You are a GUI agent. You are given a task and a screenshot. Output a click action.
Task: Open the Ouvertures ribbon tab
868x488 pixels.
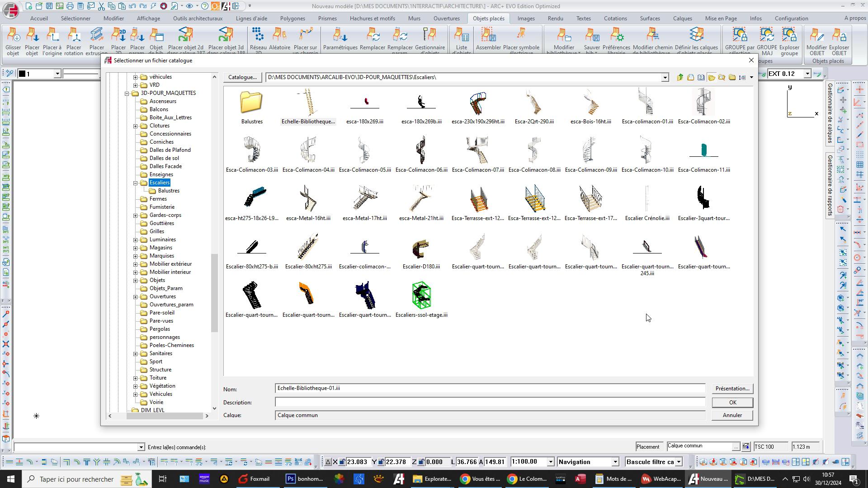[x=446, y=19]
